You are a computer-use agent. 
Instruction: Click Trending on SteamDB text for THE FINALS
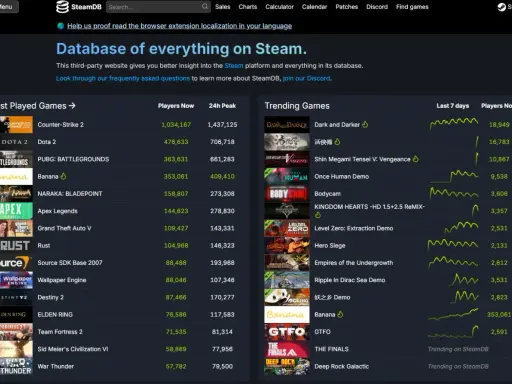point(458,349)
